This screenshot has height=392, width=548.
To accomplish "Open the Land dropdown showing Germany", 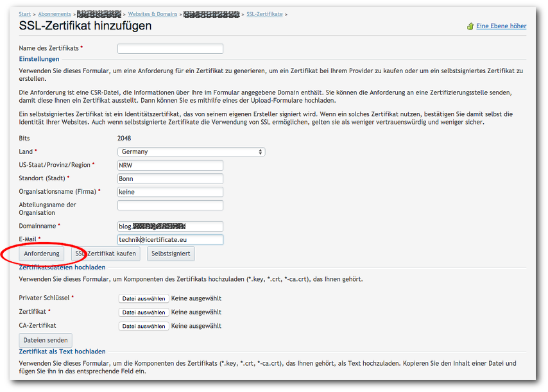I will coord(191,151).
